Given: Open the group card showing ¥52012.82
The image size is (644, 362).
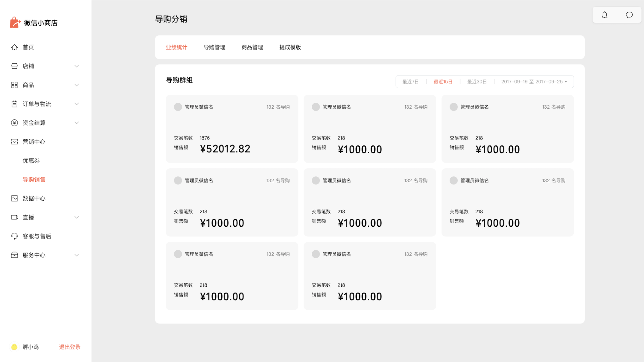Looking at the screenshot, I should pyautogui.click(x=232, y=129).
